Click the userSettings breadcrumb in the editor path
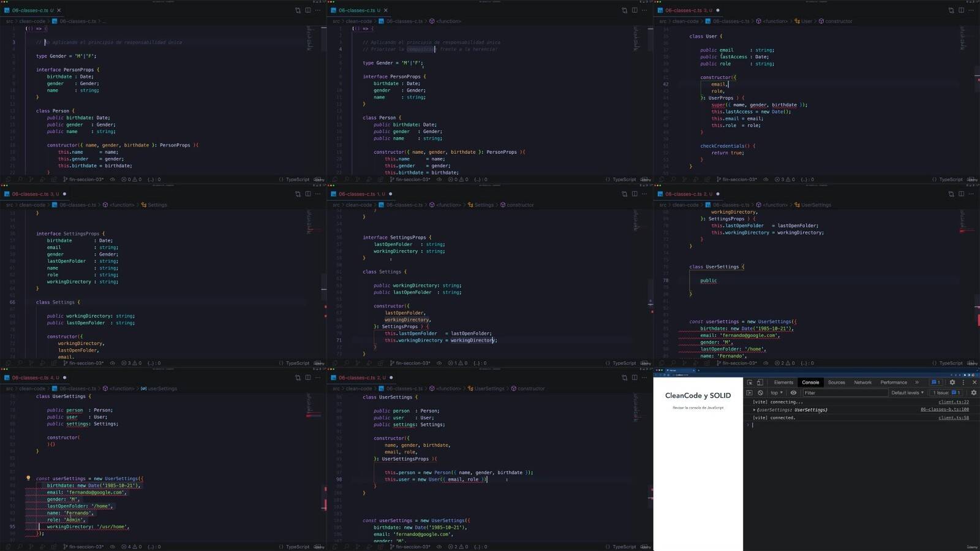980x551 pixels. click(162, 389)
